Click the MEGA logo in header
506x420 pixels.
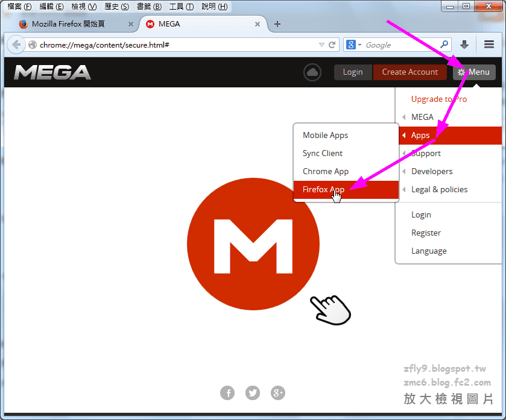tap(52, 72)
